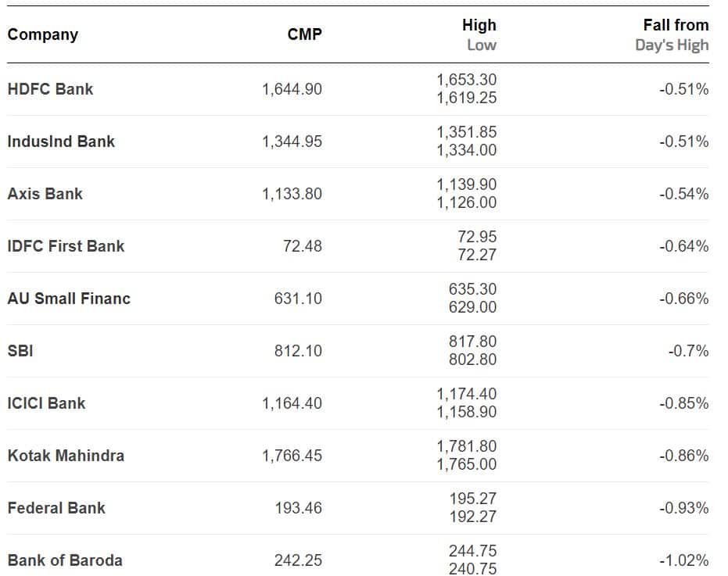Screen dimensions: 728x576
Task: Open the SBI company link
Action: tap(20, 351)
